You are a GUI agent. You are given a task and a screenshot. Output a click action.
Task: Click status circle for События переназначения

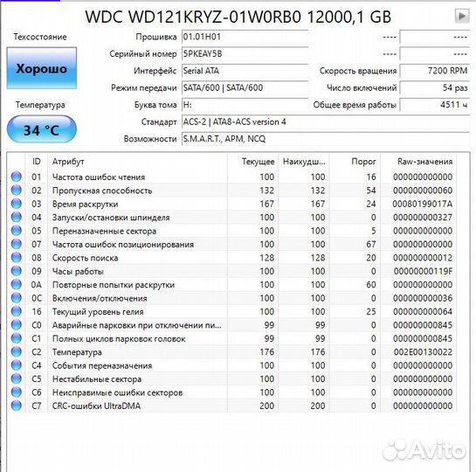pos(17,365)
